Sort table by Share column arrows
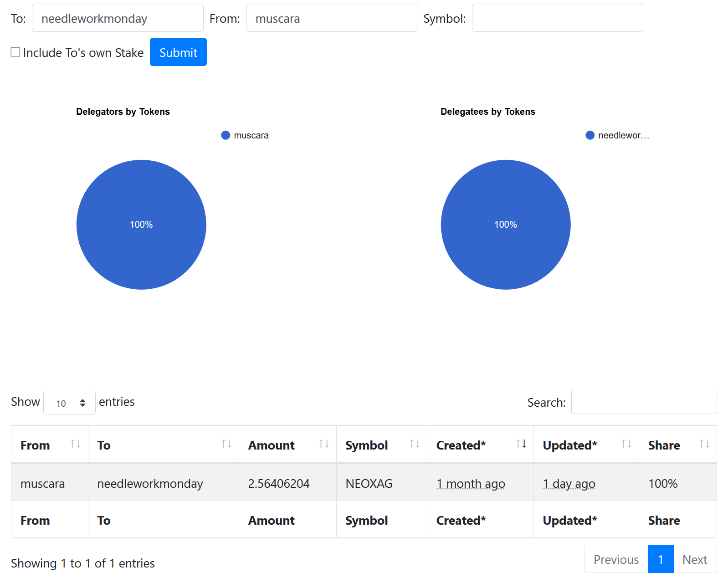Screen dimensions: 728x583 pyautogui.click(x=704, y=444)
